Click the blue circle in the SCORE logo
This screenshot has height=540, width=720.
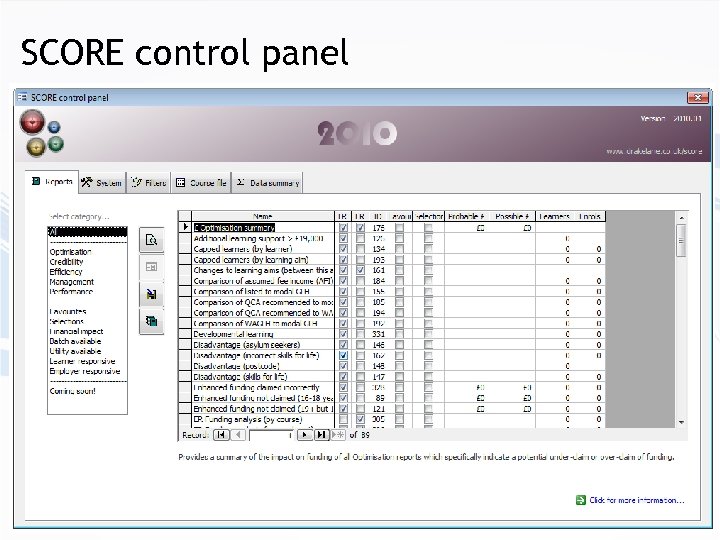coord(54,127)
